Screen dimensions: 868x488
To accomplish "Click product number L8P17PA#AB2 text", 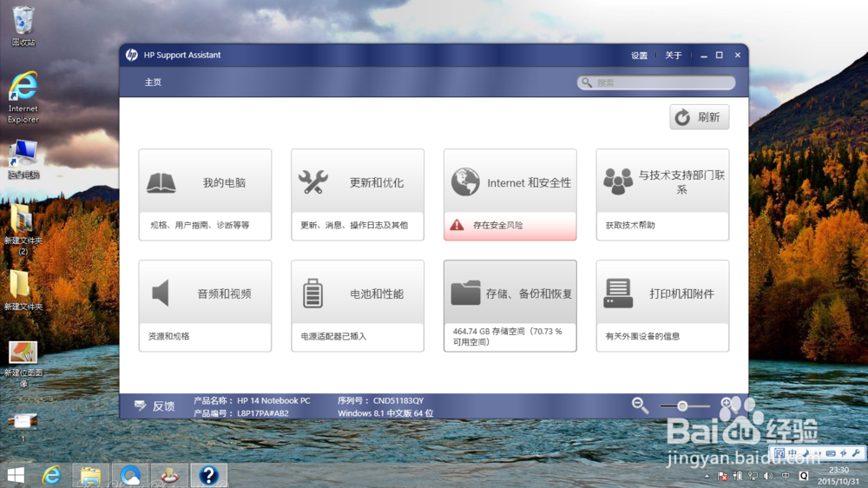I will (x=263, y=413).
